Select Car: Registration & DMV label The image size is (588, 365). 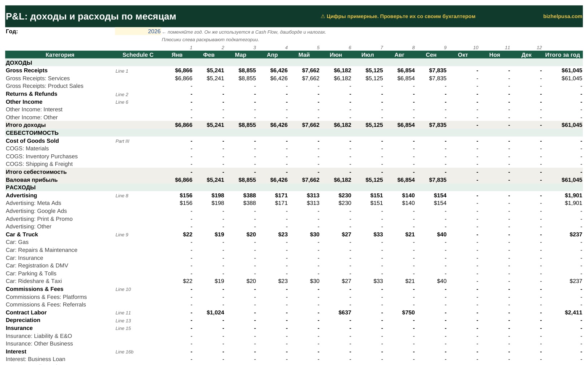click(x=37, y=266)
